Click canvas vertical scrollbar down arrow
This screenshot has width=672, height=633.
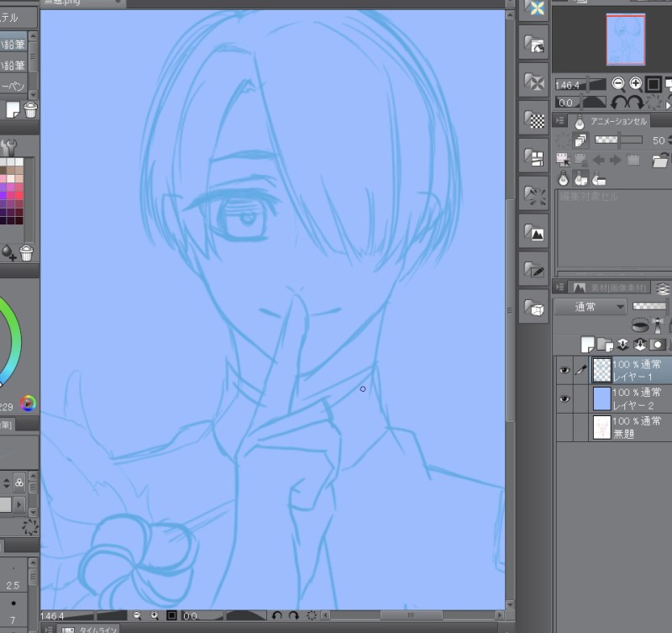pos(510,604)
